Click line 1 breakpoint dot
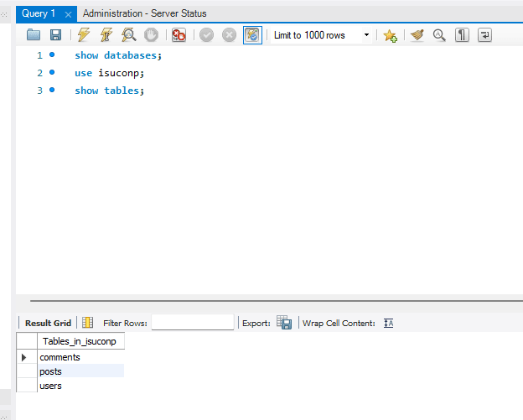The height and width of the screenshot is (420, 523). click(x=52, y=54)
